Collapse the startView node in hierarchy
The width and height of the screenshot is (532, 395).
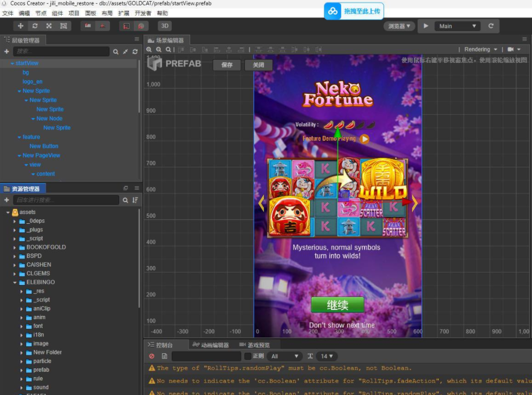click(x=12, y=63)
